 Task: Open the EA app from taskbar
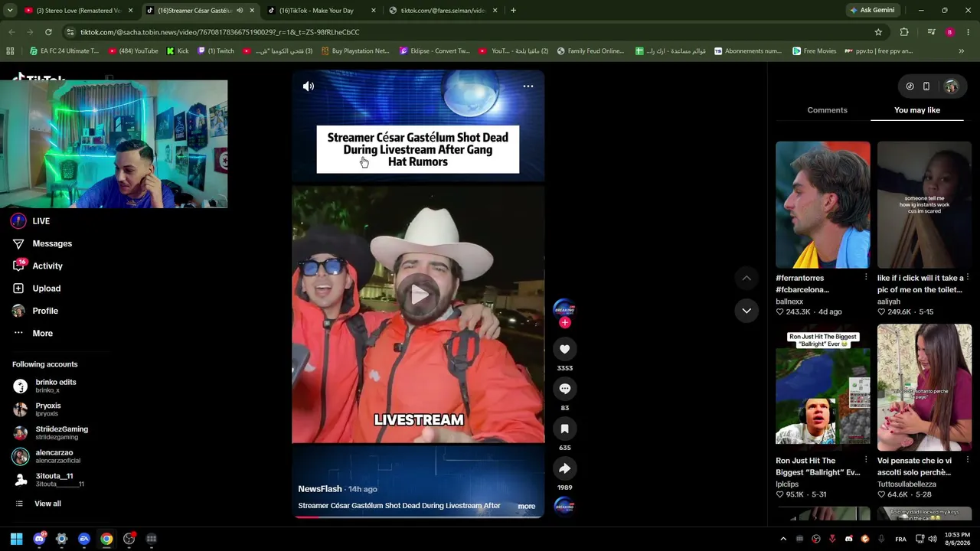(x=84, y=539)
